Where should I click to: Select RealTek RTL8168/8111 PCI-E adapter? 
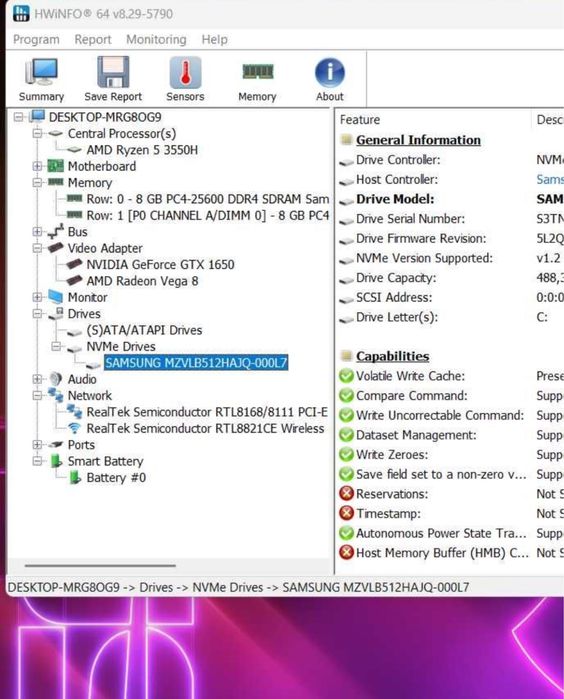207,412
